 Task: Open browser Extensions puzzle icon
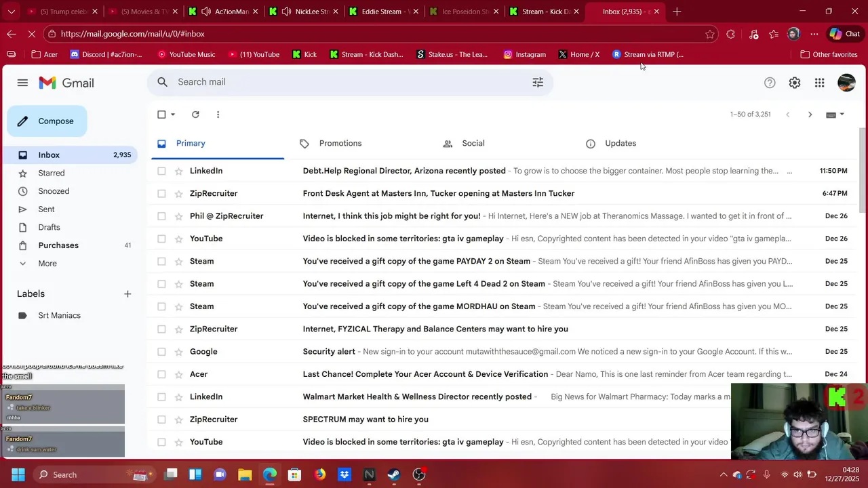tap(730, 34)
